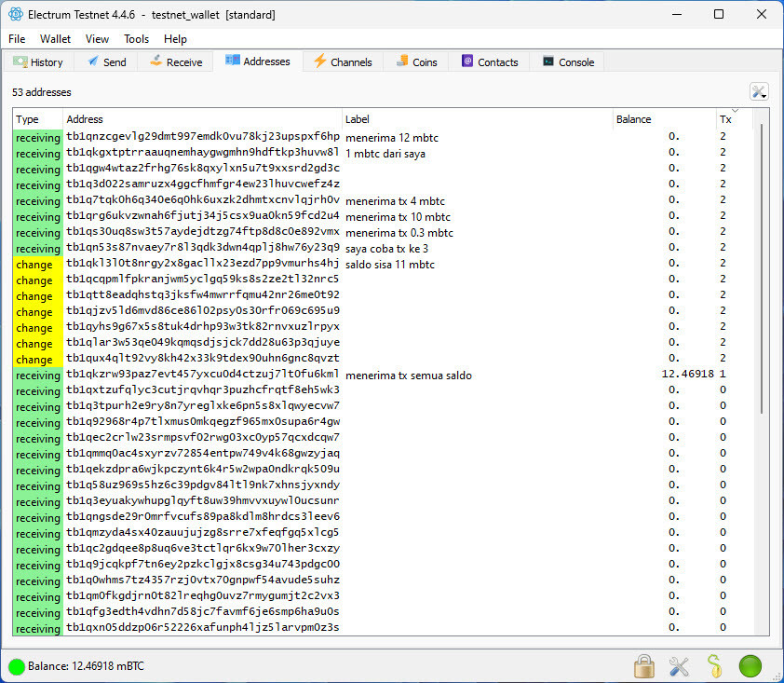Select label 'menerima tx 0.3 mbtc'

coord(399,233)
